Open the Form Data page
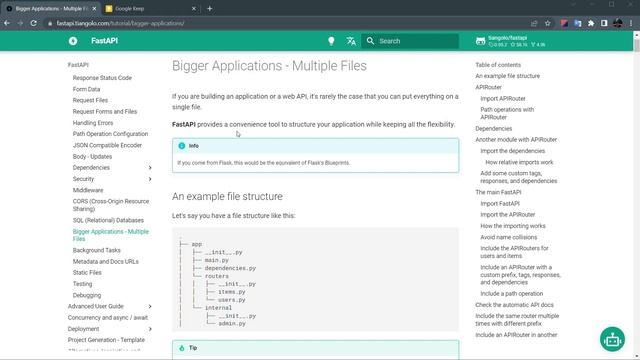The height and width of the screenshot is (360, 640). pyautogui.click(x=86, y=89)
